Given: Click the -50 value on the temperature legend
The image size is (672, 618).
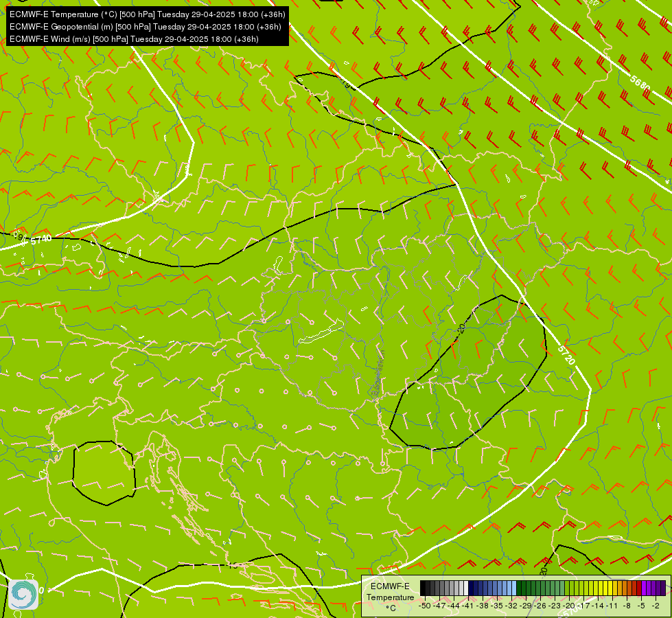Looking at the screenshot, I should [425, 606].
